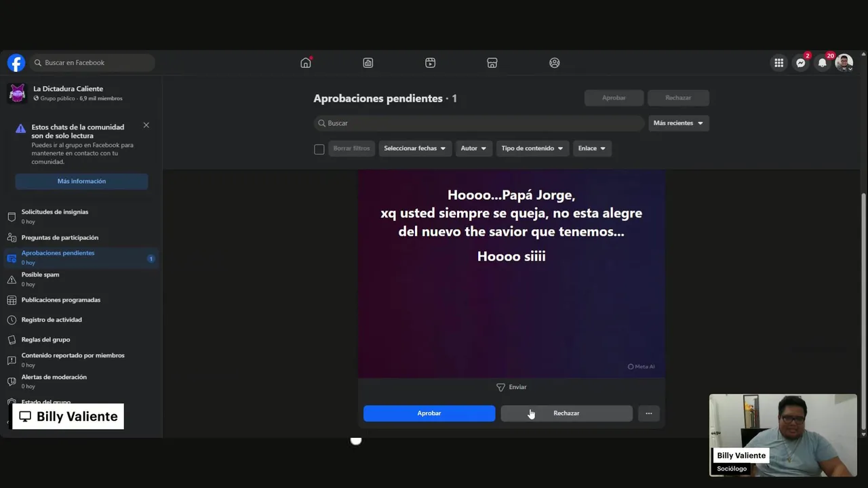This screenshot has width=868, height=488.
Task: Reject the post with bottom Rechazar button
Action: 566,413
